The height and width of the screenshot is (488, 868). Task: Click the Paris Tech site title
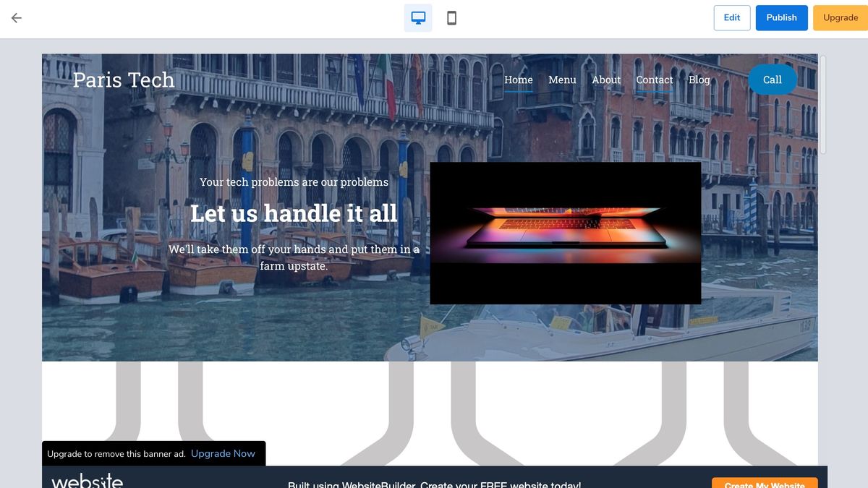[x=123, y=80]
